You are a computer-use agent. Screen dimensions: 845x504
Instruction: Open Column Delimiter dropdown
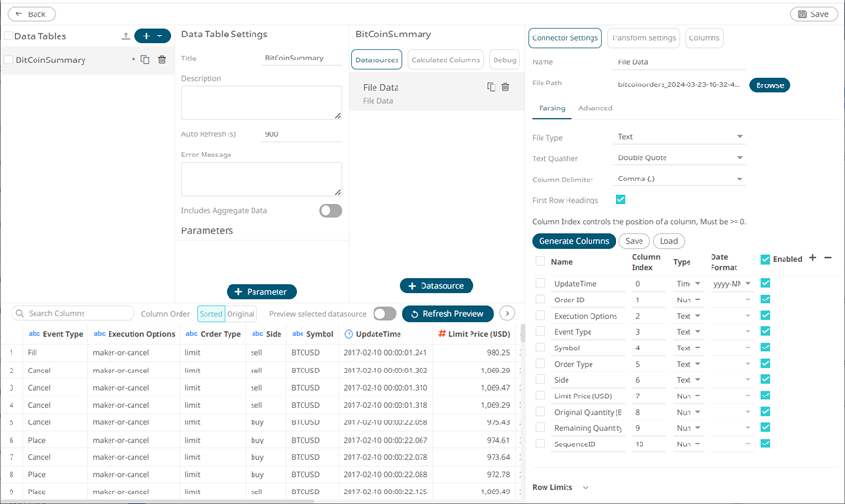pyautogui.click(x=679, y=180)
